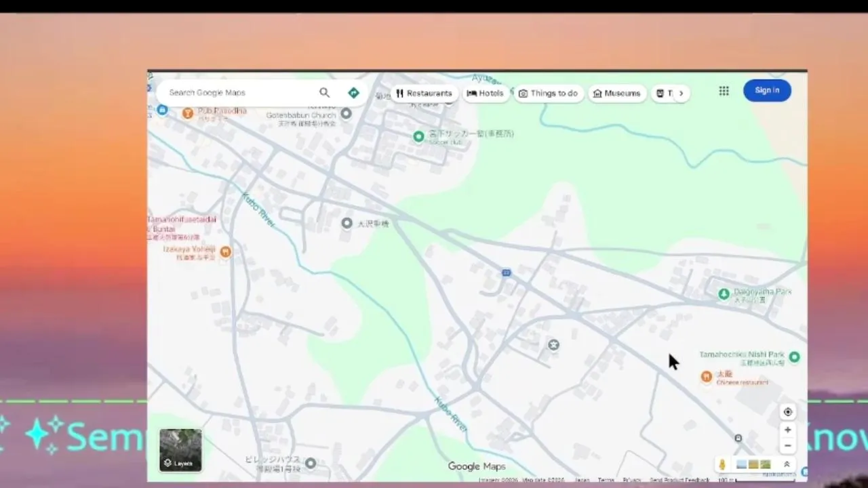
Task: Select Tamahochiku Nishi Park marker
Action: (794, 357)
